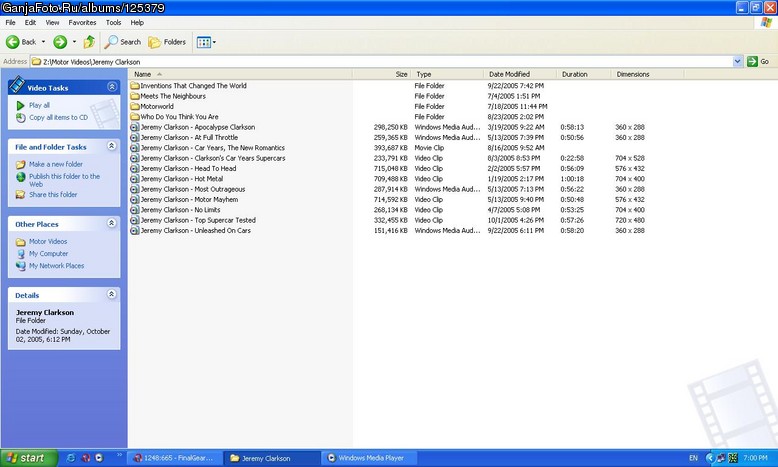Sort by the Name column header
The width and height of the screenshot is (778, 467).
pos(240,74)
